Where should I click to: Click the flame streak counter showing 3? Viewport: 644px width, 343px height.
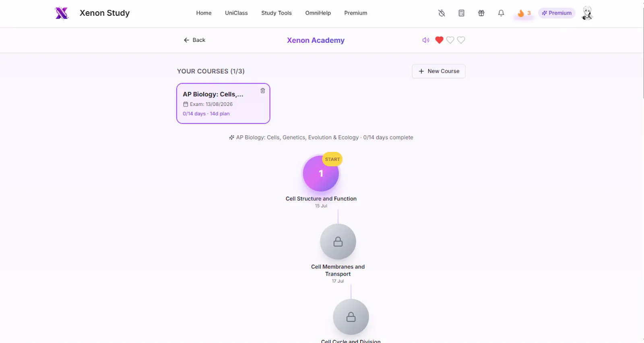click(524, 13)
